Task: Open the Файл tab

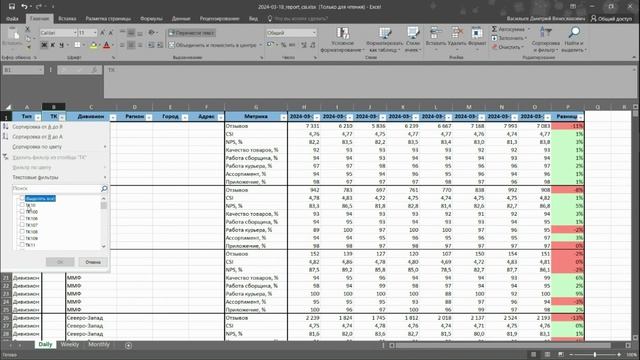Action: tap(12, 18)
